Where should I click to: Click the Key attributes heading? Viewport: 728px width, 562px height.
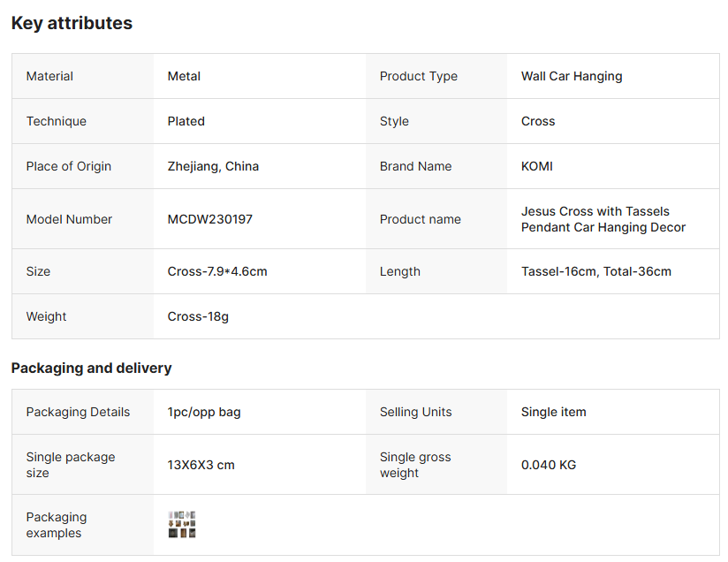tap(72, 24)
